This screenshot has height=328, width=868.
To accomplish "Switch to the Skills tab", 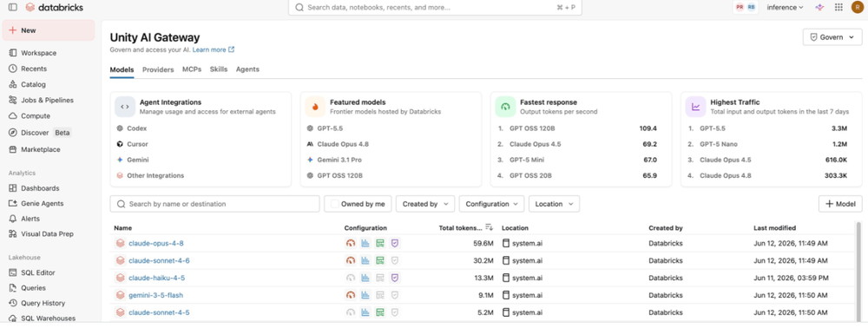I will (219, 69).
